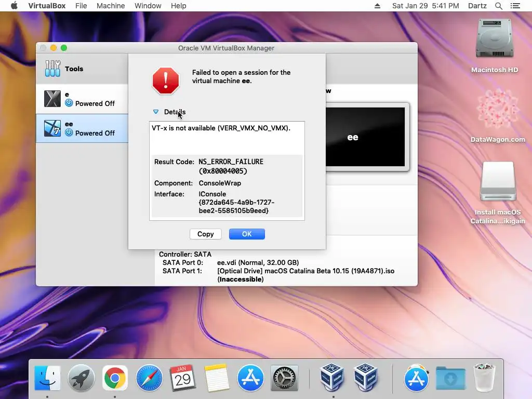Click the second VirtualBox cube Dock icon
The image size is (532, 399).
coord(365,377)
